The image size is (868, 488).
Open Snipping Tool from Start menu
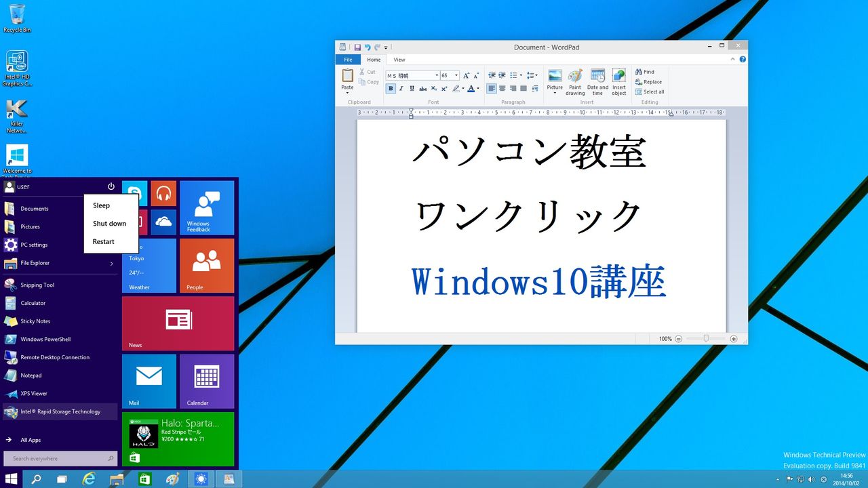point(60,285)
